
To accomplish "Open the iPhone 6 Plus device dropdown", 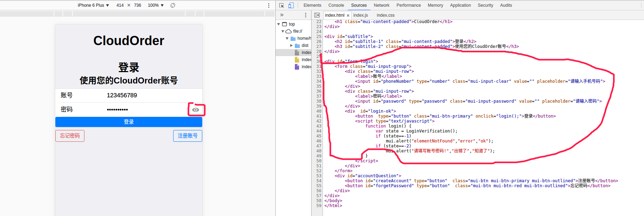I will coord(93,5).
